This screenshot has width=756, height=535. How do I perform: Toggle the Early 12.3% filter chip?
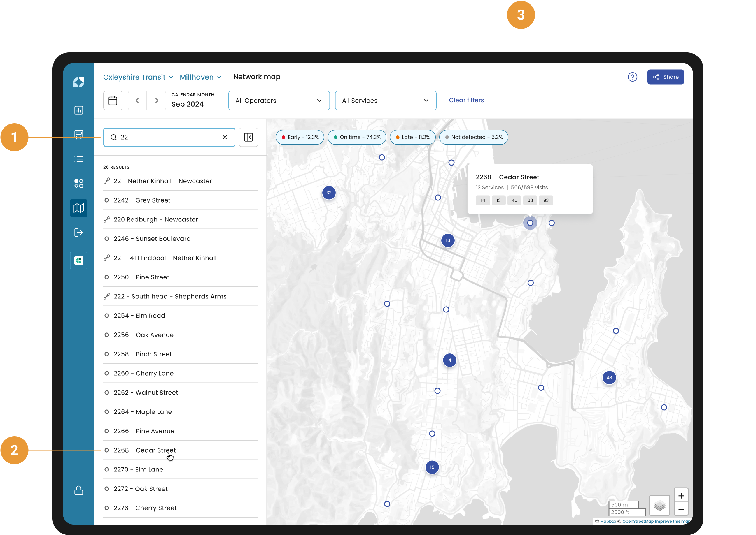click(300, 137)
